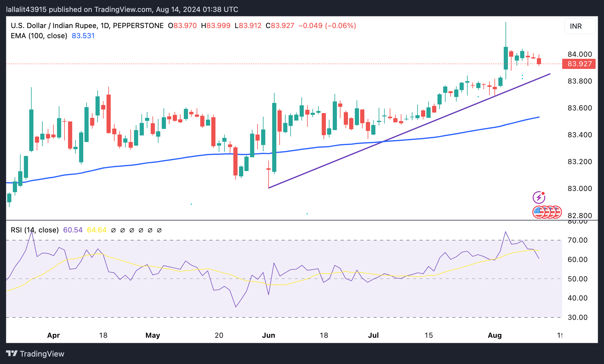Open the INR currency selector
Screen dimensions: 604x364
coord(580,26)
